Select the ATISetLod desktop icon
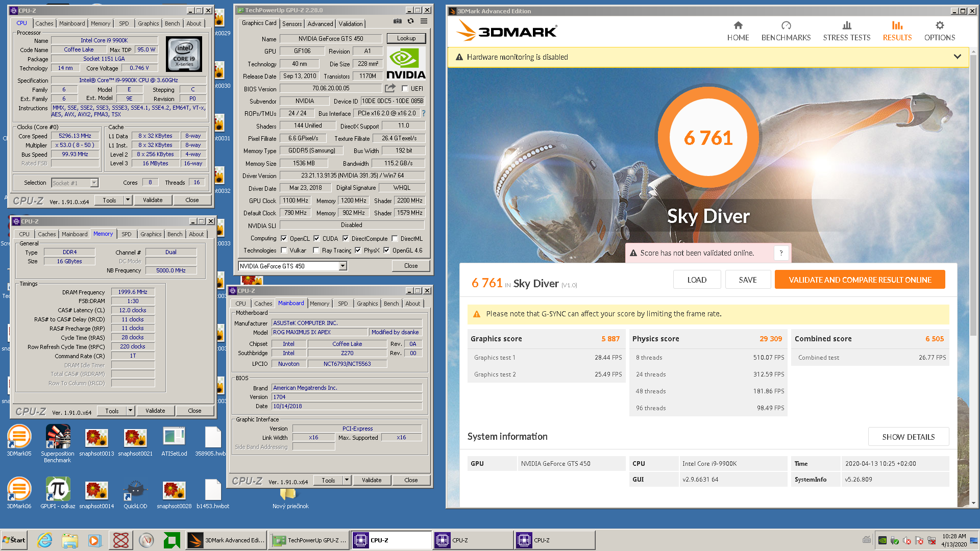 (174, 441)
